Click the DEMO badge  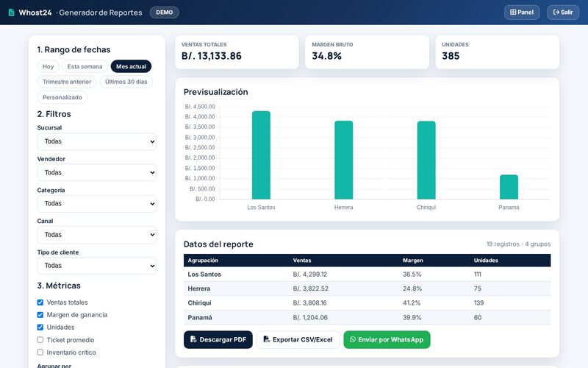pyautogui.click(x=164, y=13)
